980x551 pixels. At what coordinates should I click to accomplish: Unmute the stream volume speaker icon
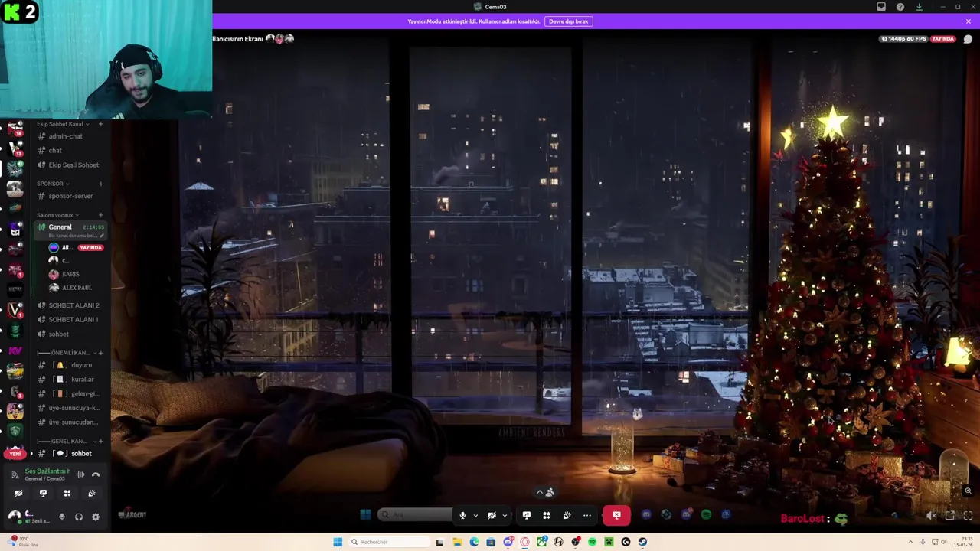point(931,516)
